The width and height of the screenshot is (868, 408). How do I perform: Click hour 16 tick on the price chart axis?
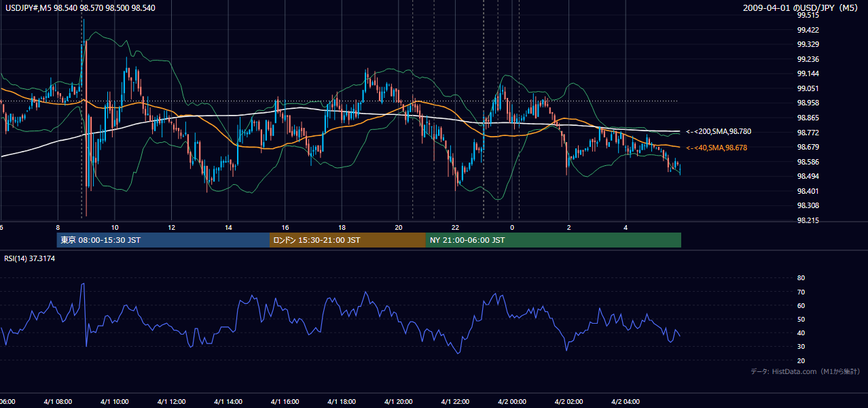click(x=285, y=227)
